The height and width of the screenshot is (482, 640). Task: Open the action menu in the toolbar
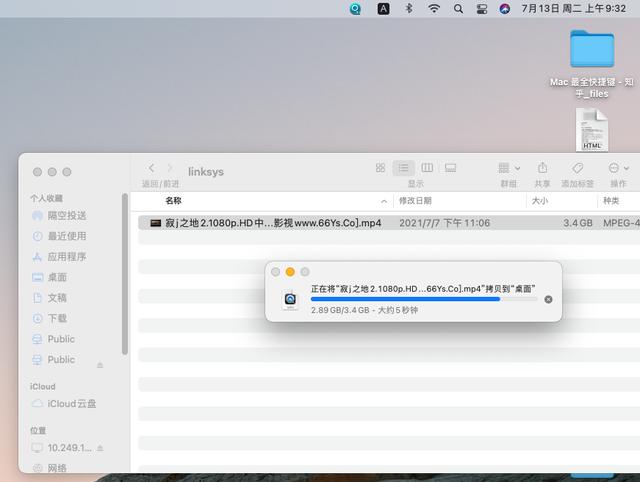pyautogui.click(x=618, y=168)
